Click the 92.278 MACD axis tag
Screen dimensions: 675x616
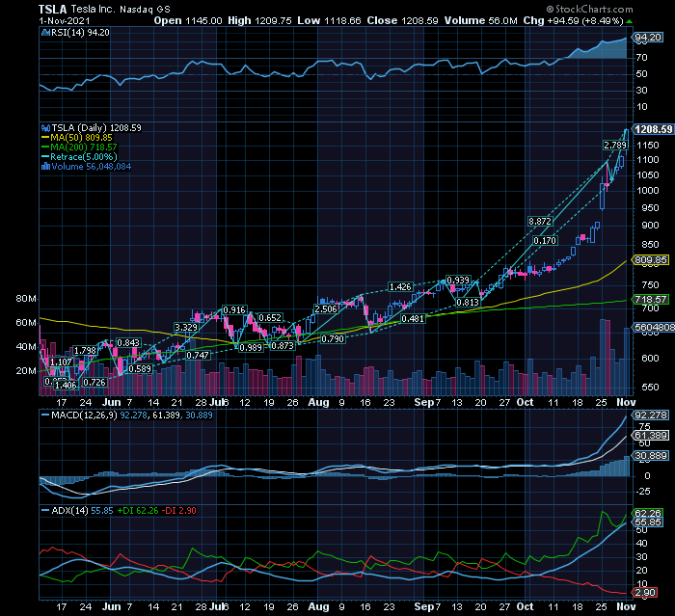coord(651,415)
